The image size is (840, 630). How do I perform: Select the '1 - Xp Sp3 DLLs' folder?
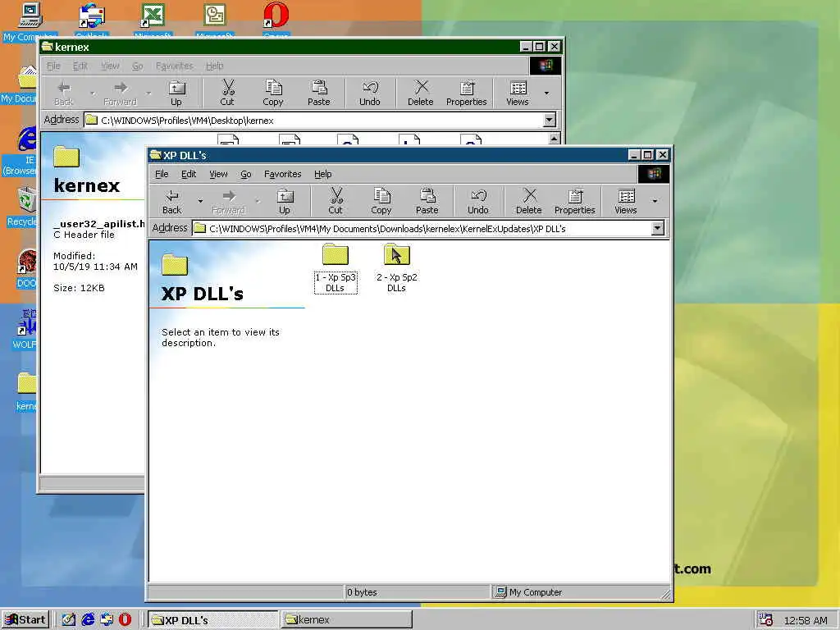coord(336,268)
